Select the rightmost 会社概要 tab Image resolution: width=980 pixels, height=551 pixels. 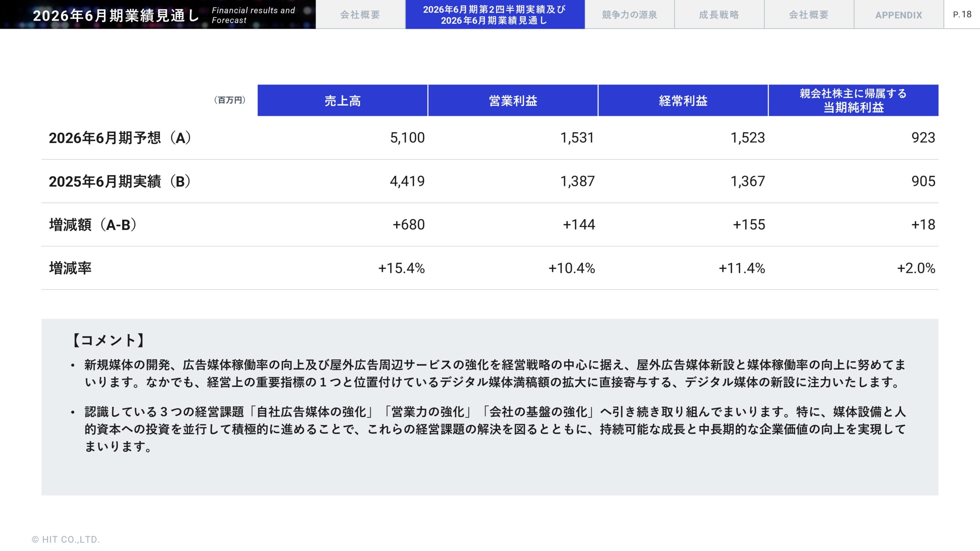coord(808,15)
